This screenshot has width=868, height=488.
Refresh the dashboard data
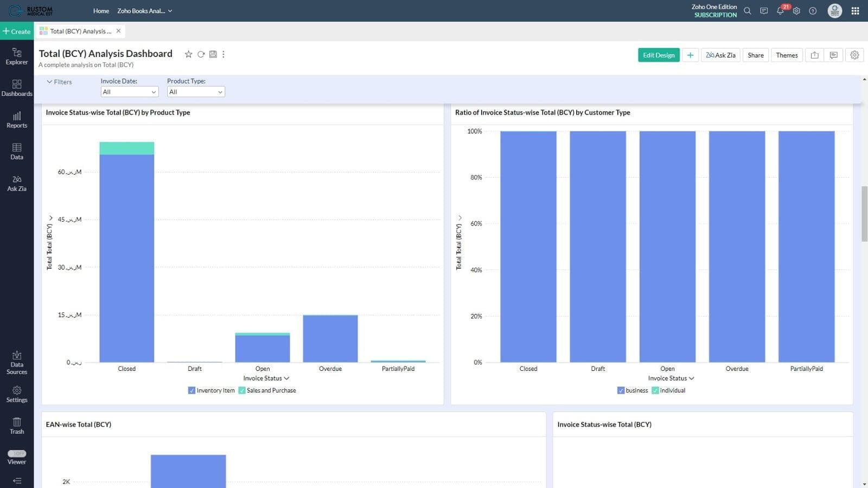point(201,54)
